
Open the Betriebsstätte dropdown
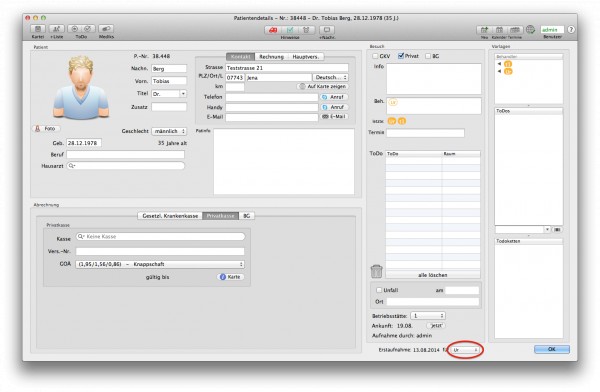pyautogui.click(x=428, y=316)
